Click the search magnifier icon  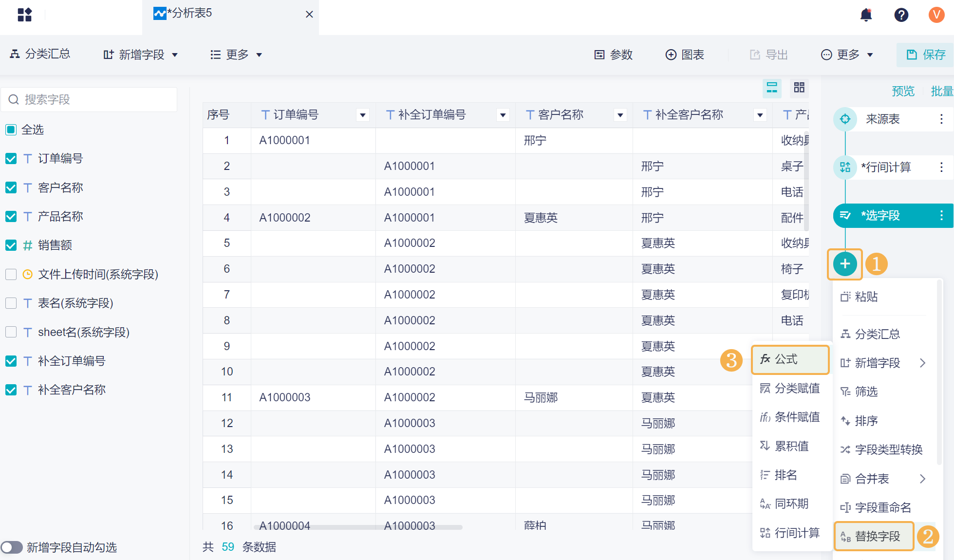pos(14,100)
